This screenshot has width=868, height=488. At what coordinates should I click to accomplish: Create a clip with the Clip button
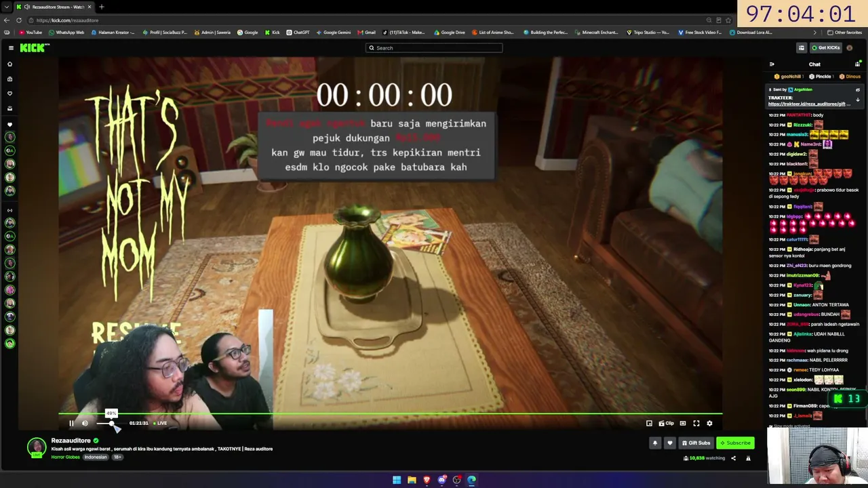click(x=667, y=423)
